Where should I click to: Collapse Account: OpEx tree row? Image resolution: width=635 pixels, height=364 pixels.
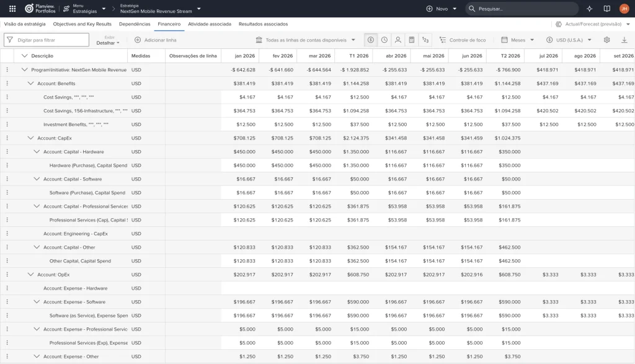(30, 274)
